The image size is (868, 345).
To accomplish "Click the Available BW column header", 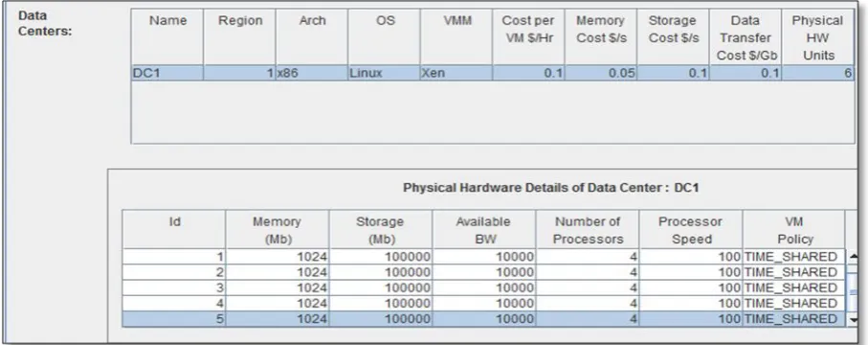I will click(x=484, y=229).
